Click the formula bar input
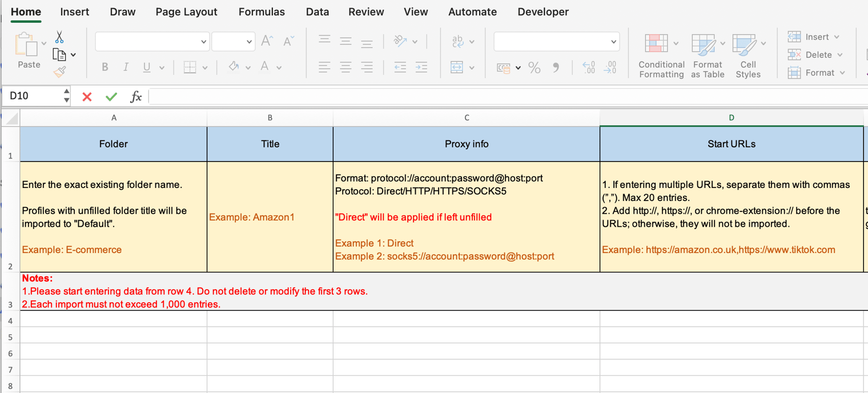This screenshot has height=393, width=868. pyautogui.click(x=508, y=96)
